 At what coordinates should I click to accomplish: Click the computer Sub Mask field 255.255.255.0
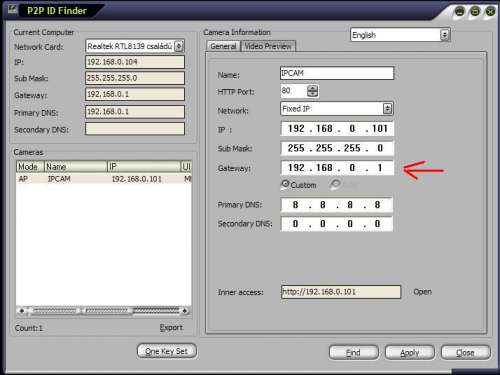pos(135,78)
